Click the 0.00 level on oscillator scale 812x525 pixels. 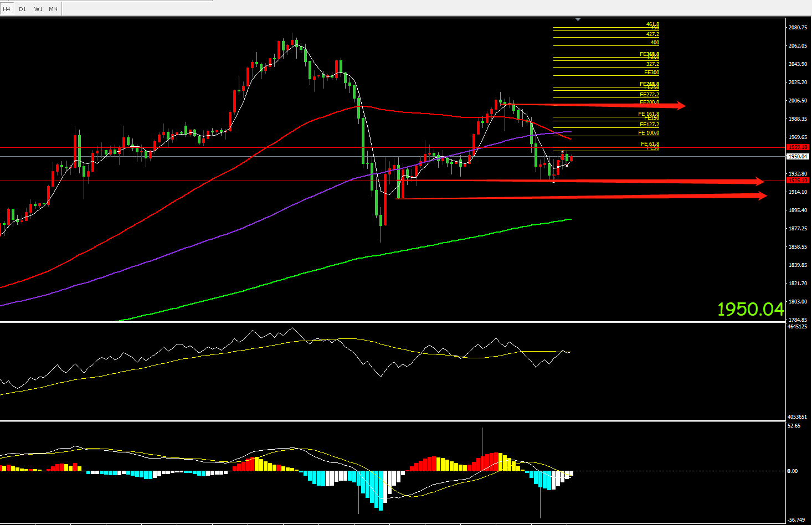coord(793,471)
